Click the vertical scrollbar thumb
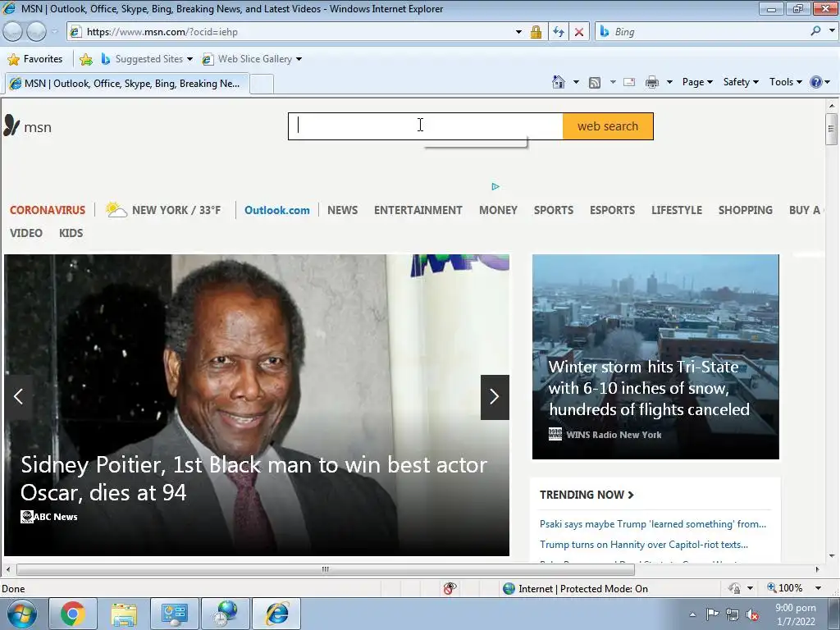 [x=831, y=129]
